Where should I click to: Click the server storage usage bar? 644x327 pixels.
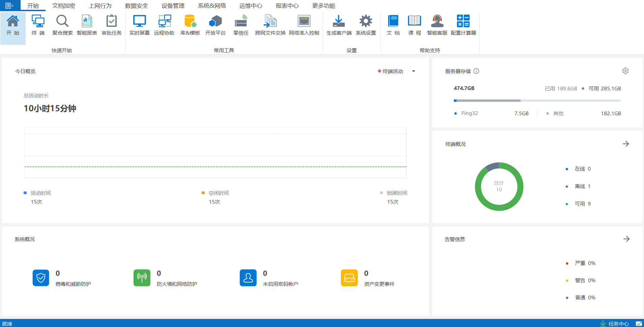(x=537, y=100)
